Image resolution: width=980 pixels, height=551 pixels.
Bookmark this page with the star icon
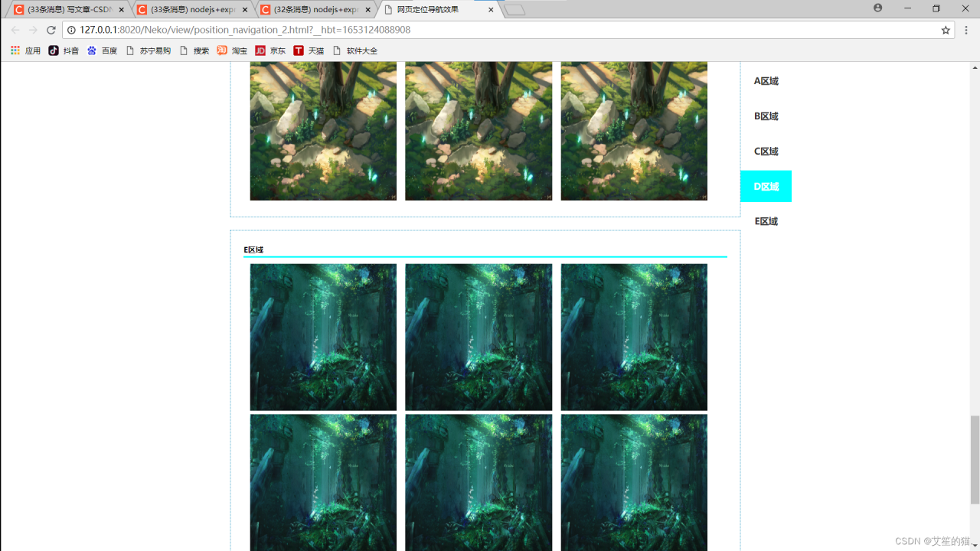pyautogui.click(x=946, y=30)
